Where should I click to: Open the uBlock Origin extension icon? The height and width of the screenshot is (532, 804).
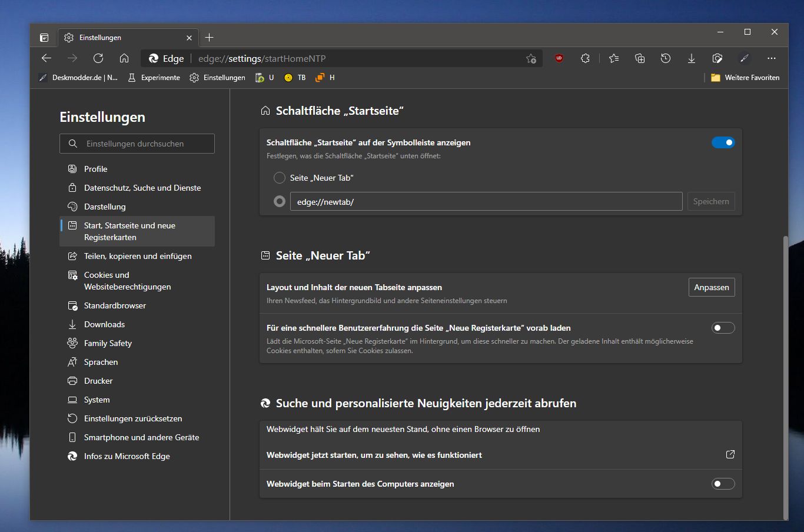(x=559, y=58)
